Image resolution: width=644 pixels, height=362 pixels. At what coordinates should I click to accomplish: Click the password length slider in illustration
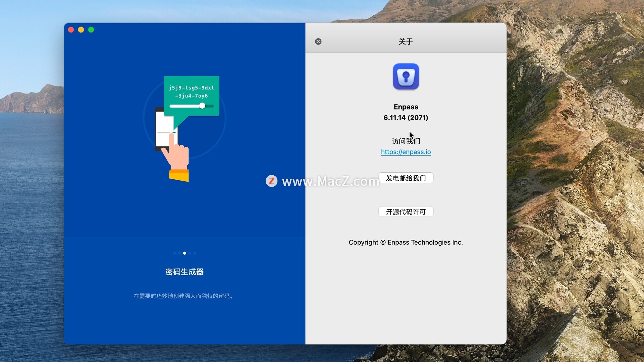coord(192,106)
